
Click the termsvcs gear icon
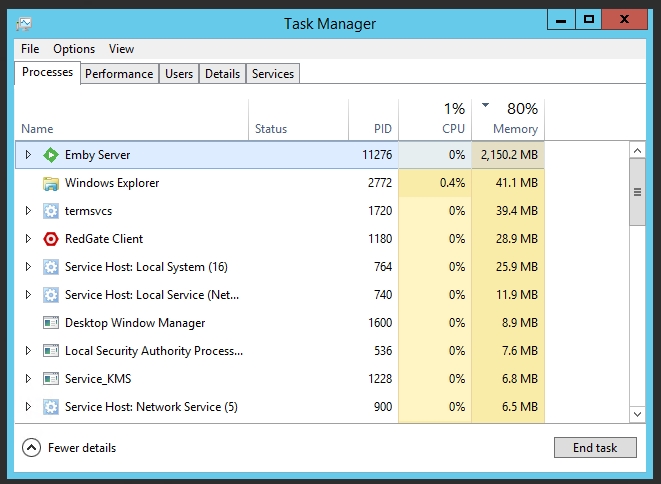click(51, 211)
